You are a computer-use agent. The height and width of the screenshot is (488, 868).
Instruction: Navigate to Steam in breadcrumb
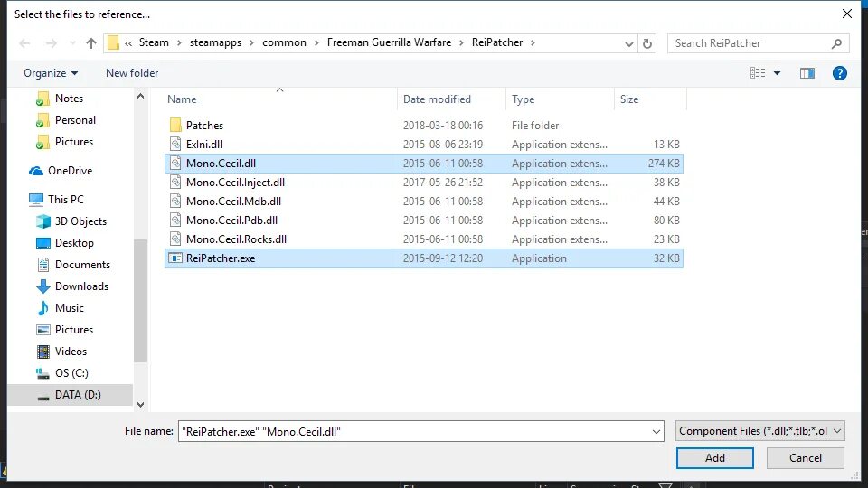(154, 42)
